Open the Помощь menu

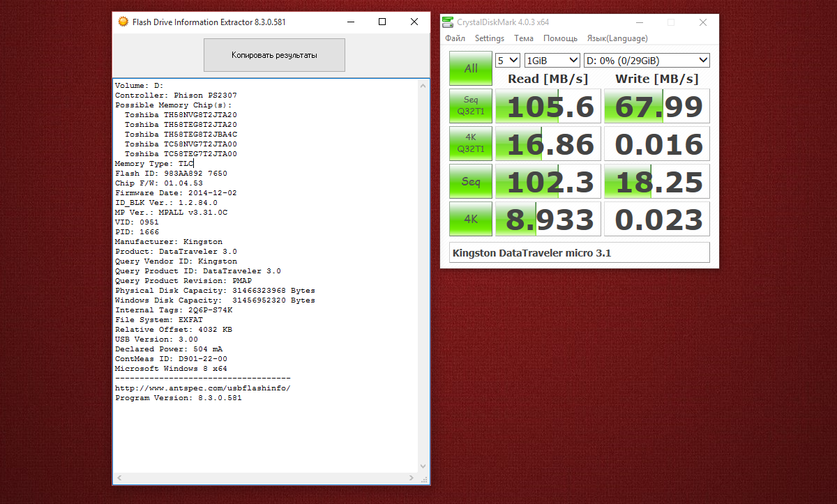click(x=560, y=38)
